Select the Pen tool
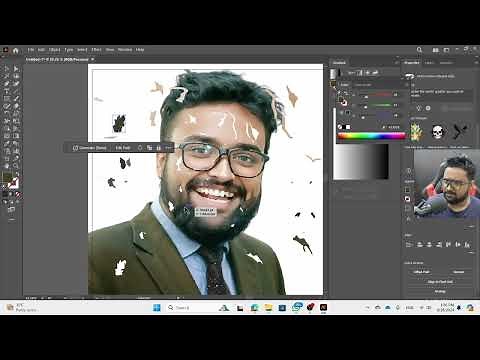 (x=6, y=84)
